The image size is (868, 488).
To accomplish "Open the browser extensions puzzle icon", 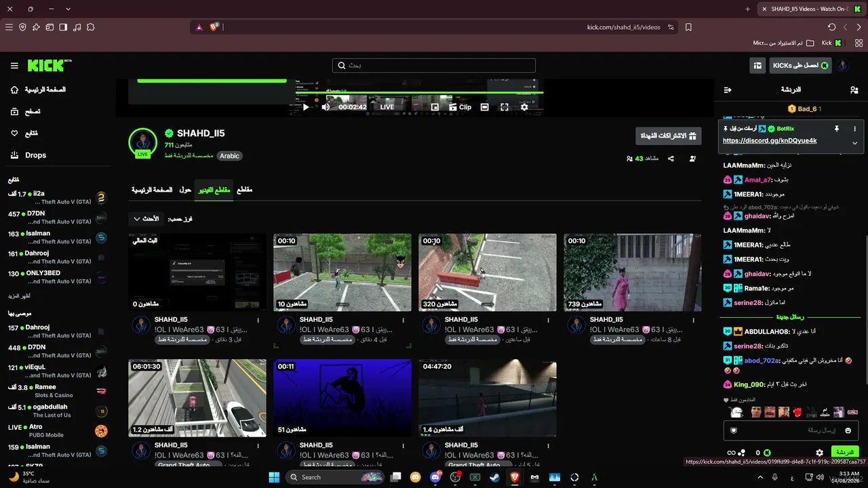I will point(90,27).
